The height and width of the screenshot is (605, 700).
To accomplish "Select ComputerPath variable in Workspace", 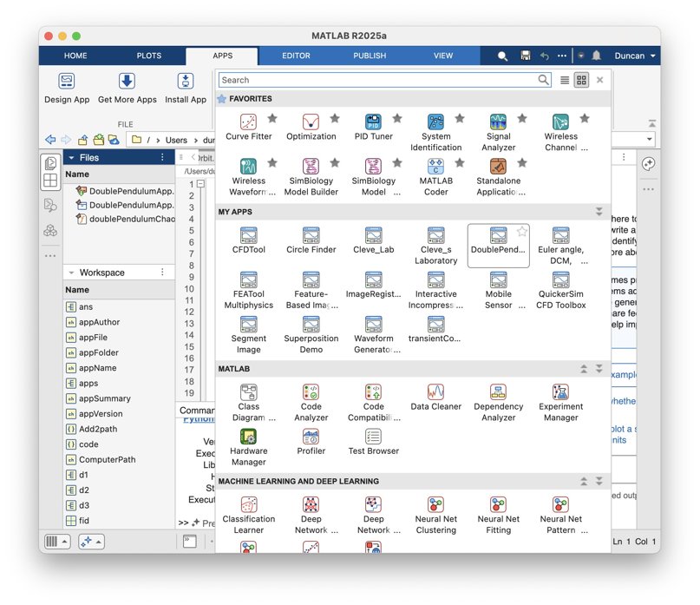I will [108, 460].
